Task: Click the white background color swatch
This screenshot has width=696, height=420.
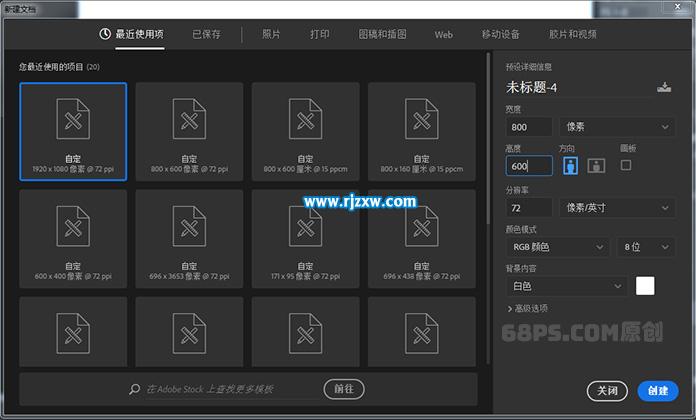Action: 645,286
